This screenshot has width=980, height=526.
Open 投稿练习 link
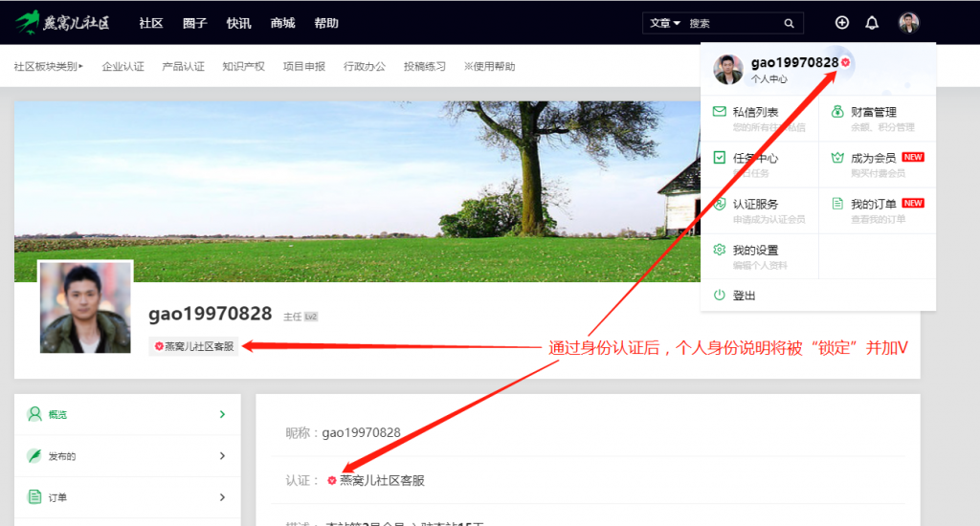tap(424, 66)
